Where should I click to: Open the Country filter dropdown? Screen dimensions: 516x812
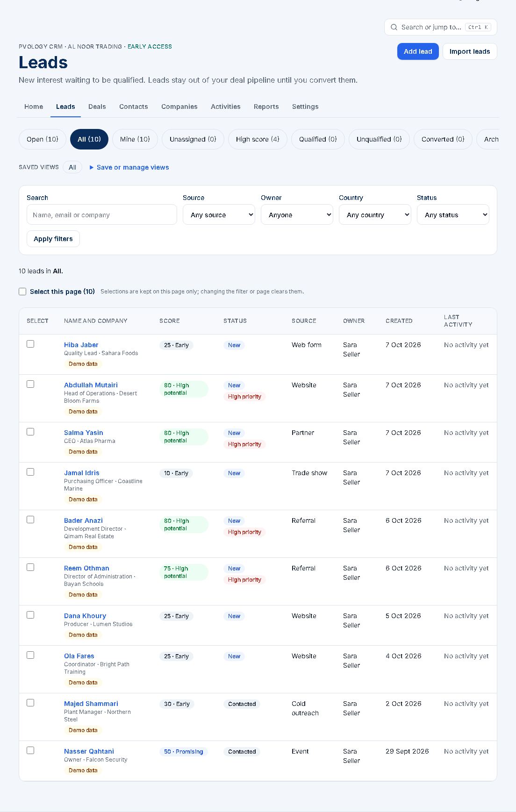pyautogui.click(x=375, y=214)
